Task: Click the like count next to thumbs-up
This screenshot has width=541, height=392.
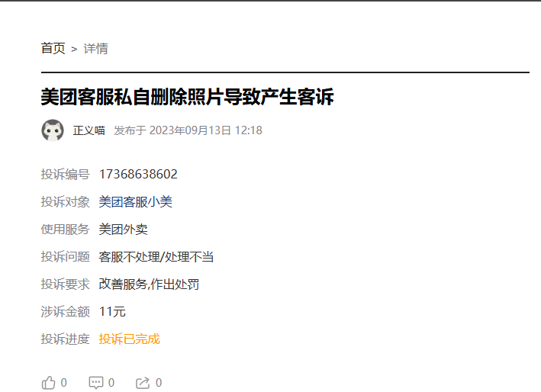Action: (x=64, y=383)
